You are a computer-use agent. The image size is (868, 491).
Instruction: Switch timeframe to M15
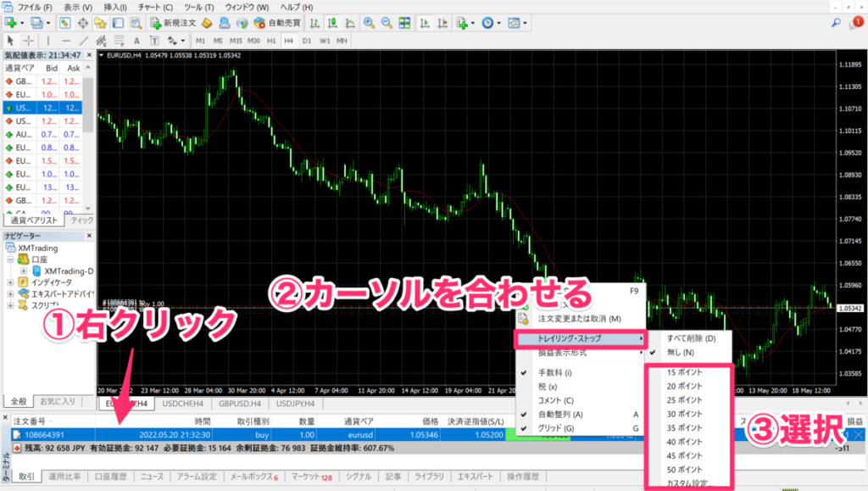click(x=236, y=41)
